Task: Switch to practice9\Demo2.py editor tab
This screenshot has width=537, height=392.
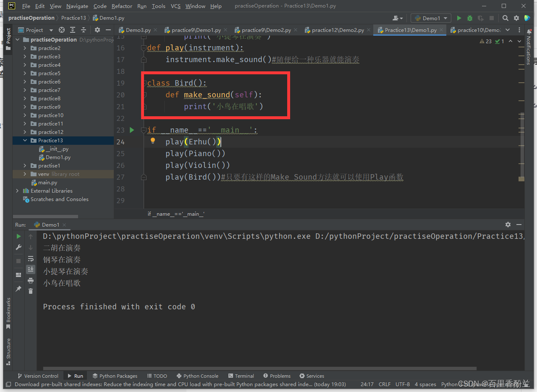Action: tap(266, 30)
